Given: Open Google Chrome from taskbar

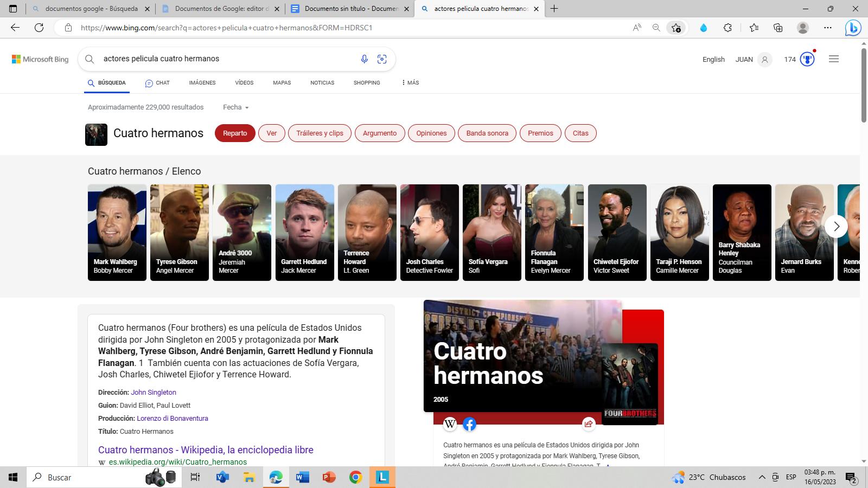Looking at the screenshot, I should click(355, 477).
